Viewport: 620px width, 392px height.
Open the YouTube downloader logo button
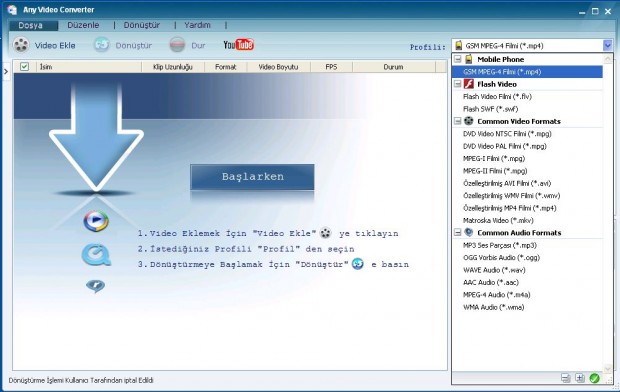point(238,45)
